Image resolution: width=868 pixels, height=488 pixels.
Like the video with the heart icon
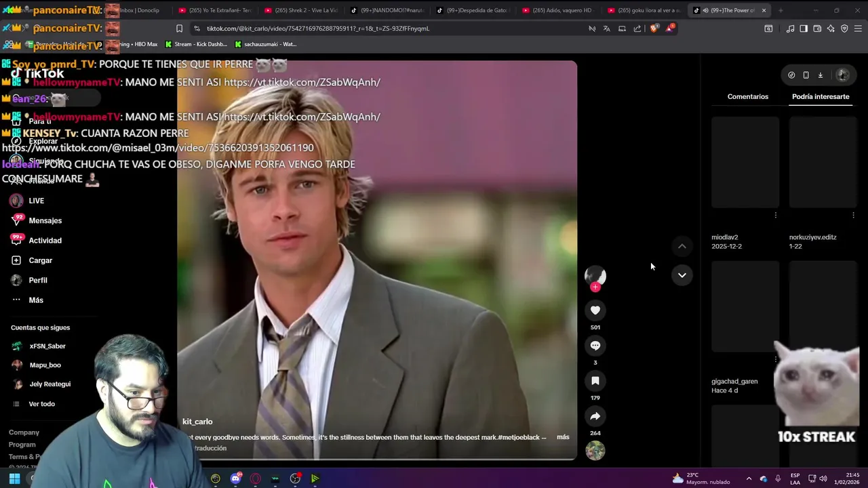(x=595, y=310)
